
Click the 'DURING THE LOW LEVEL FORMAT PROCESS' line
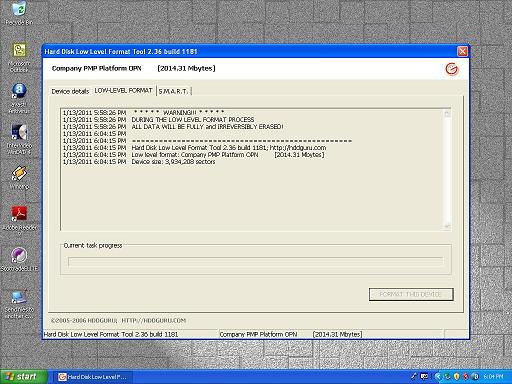[x=158, y=120]
